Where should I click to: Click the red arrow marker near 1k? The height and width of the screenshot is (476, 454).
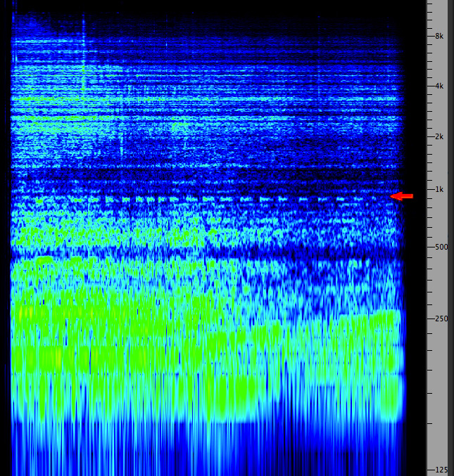[x=402, y=195]
